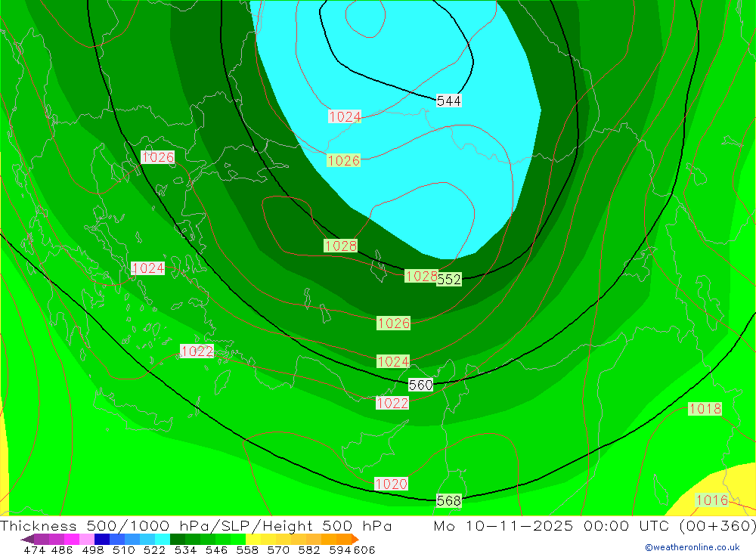Screen dimensions: 756x554
Task: Click the chart title 'Thickness 500/1000 hPa/SLP/Height 500 hPa'
Action: (x=196, y=526)
